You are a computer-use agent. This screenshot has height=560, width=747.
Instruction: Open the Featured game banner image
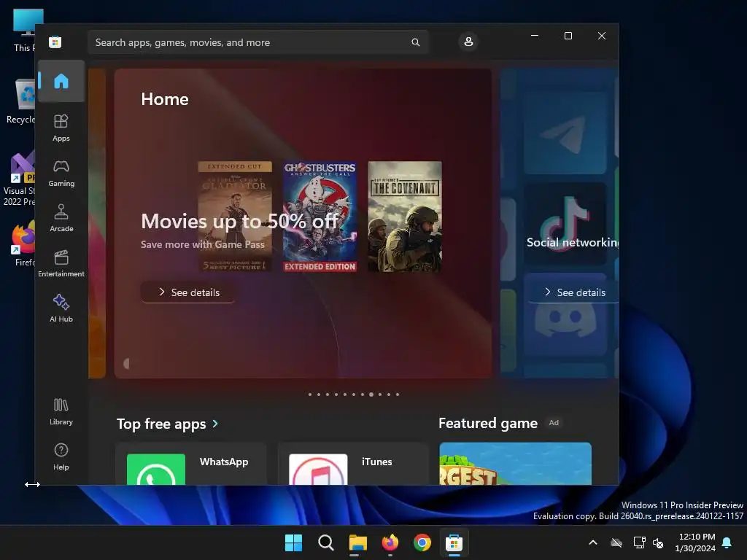tap(516, 464)
